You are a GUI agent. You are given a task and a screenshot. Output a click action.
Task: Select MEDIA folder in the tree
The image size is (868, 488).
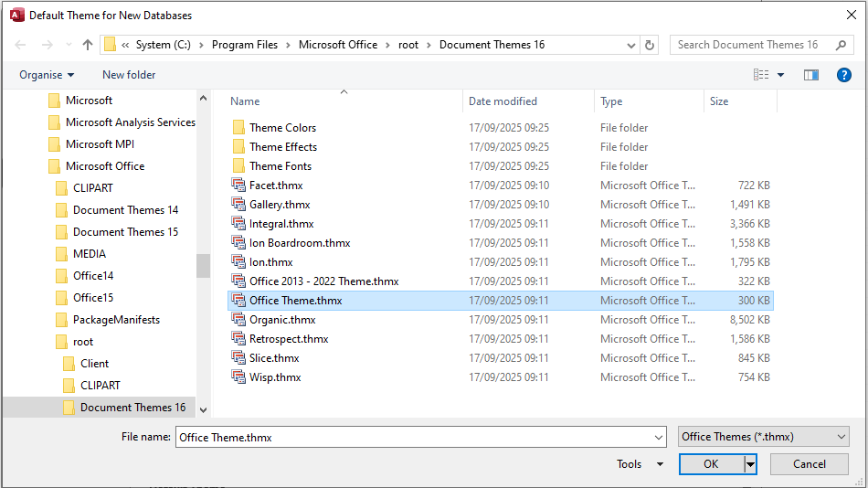point(90,254)
